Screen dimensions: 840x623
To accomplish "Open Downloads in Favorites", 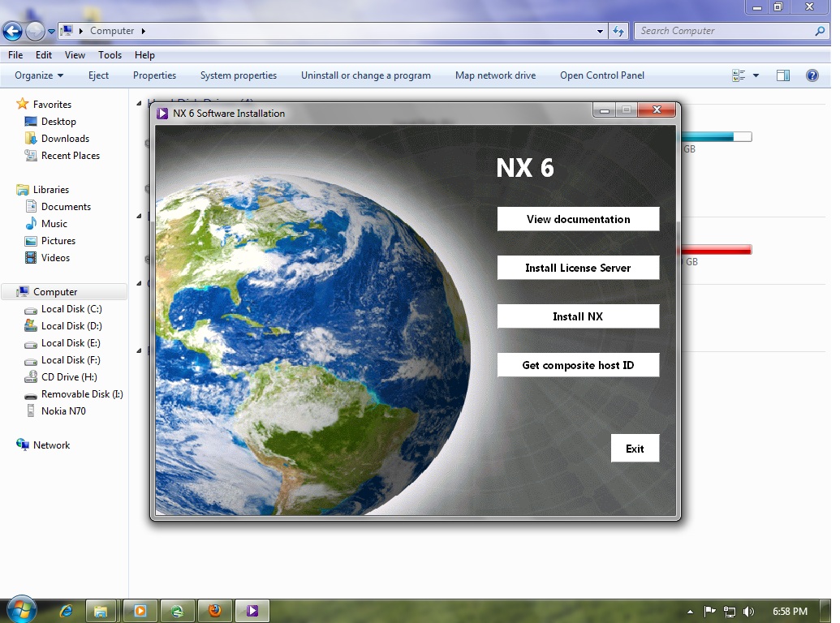I will point(65,139).
